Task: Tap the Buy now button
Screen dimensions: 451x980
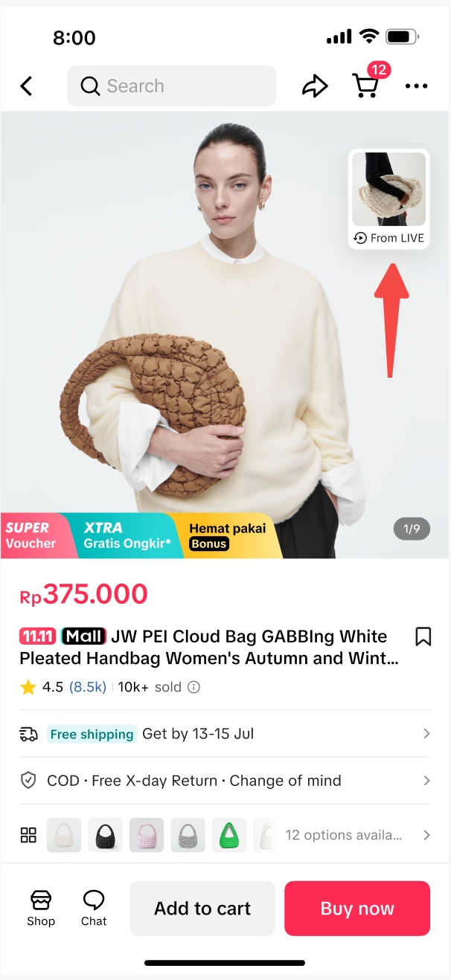Action: tap(357, 909)
